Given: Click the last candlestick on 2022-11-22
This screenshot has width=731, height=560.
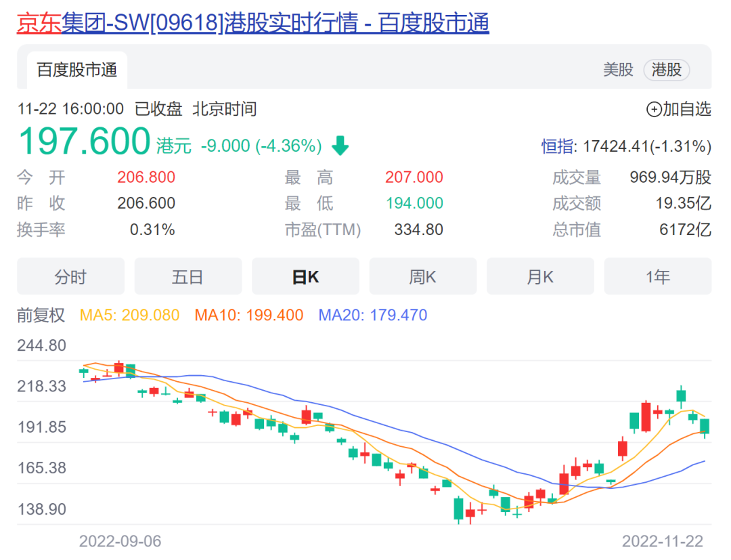Looking at the screenshot, I should [x=705, y=426].
